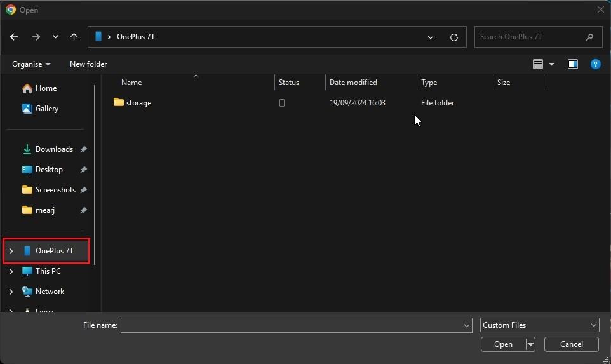This screenshot has width=611, height=364.
Task: Sort by the Size column
Action: pos(504,82)
